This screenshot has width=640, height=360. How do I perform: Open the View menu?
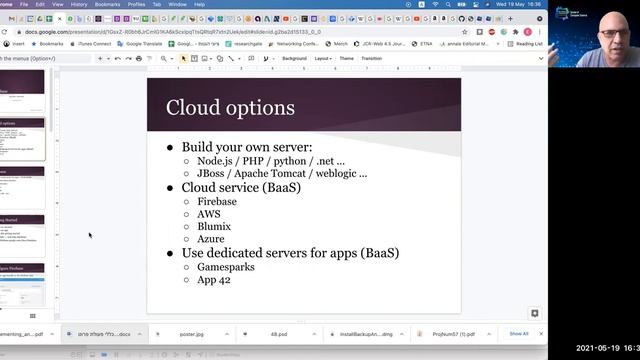(x=58, y=4)
